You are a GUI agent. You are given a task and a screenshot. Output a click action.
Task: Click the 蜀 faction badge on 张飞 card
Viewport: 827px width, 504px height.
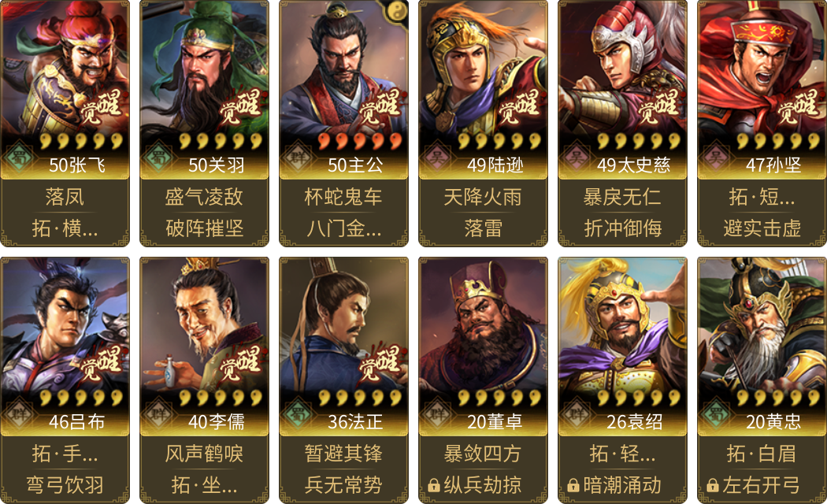19,157
